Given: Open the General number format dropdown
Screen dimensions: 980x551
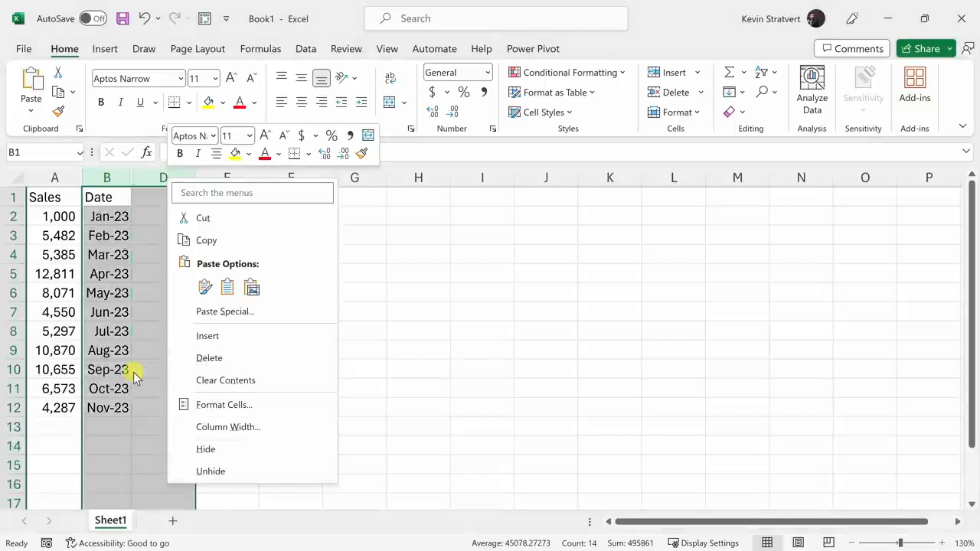Looking at the screenshot, I should coord(488,72).
